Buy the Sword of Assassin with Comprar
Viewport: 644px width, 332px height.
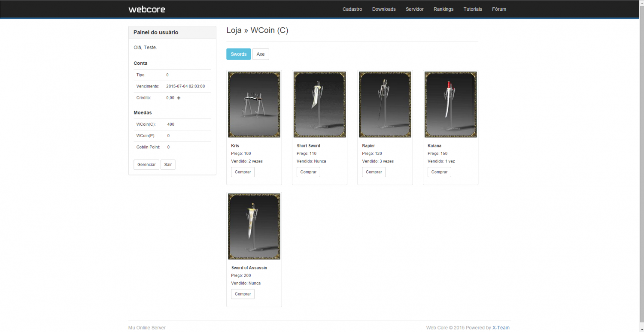(243, 294)
